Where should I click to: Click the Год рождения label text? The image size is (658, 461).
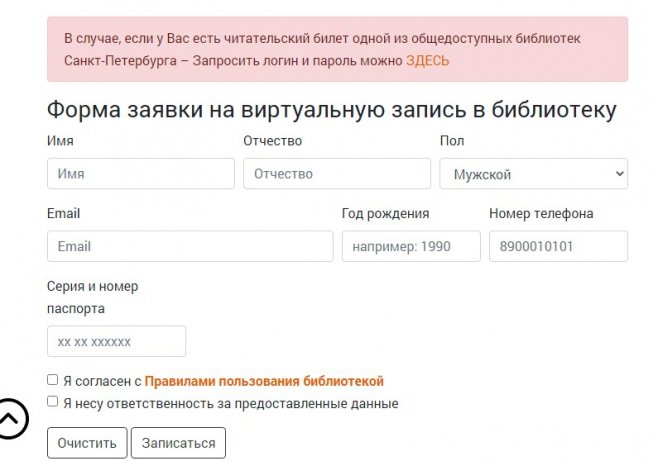click(385, 213)
